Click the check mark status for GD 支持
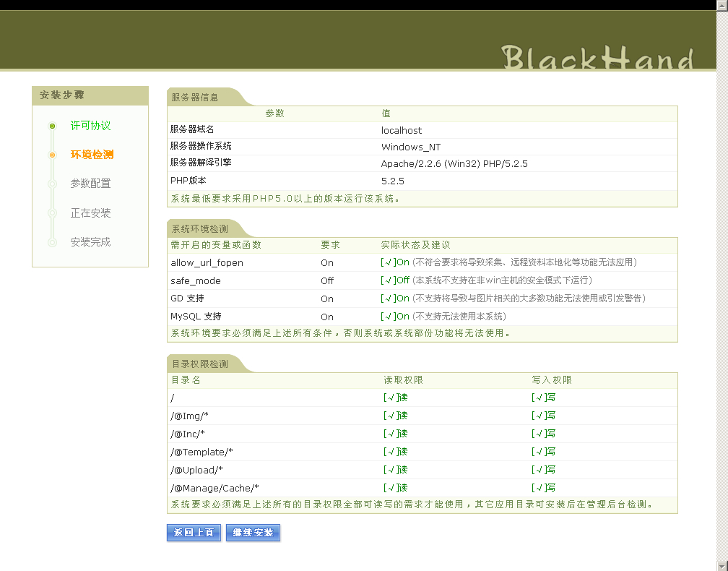 [395, 299]
